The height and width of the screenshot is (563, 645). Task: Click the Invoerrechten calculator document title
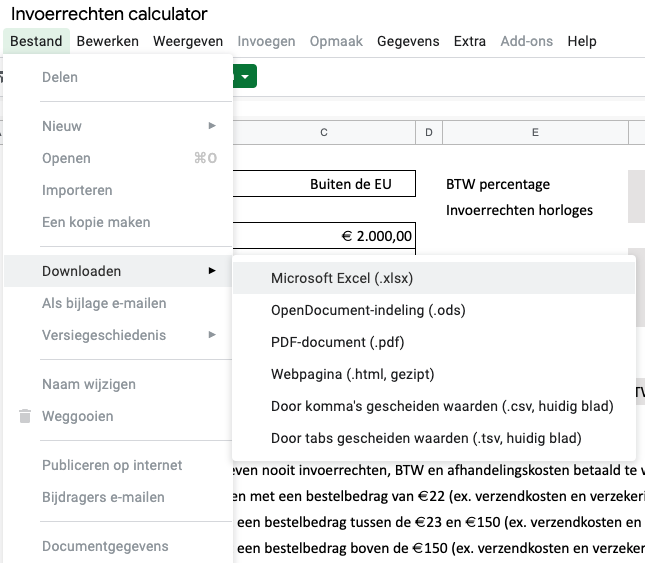pos(109,14)
